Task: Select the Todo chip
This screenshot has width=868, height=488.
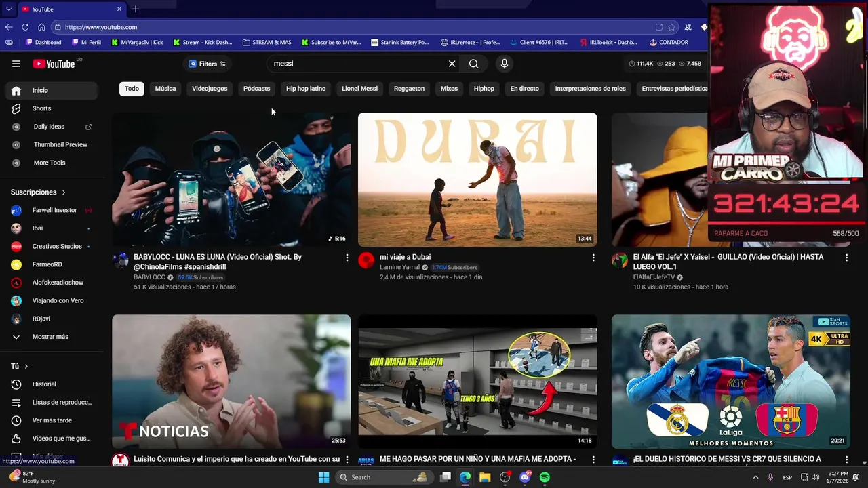Action: (x=132, y=89)
